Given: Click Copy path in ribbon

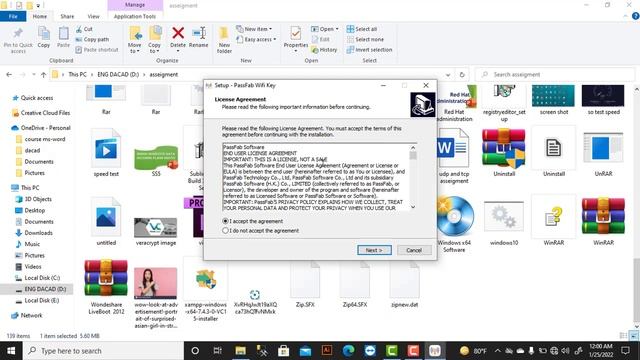Looking at the screenshot, I should pyautogui.click(x=92, y=40).
